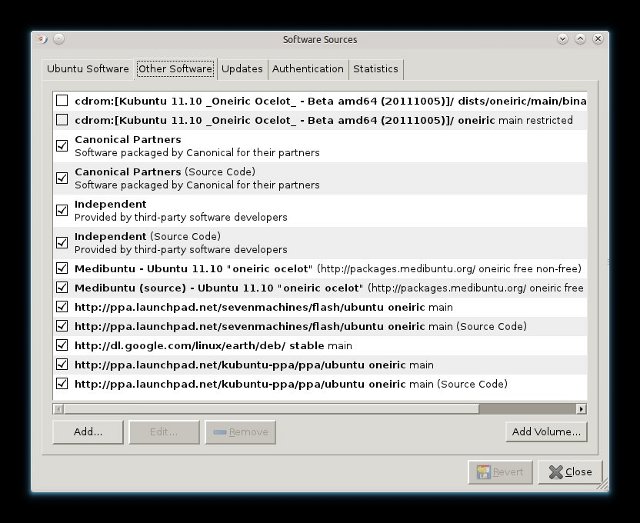Uncheck the Canonical Partners (Source Code) checkbox
The image size is (640, 523).
(x=62, y=178)
